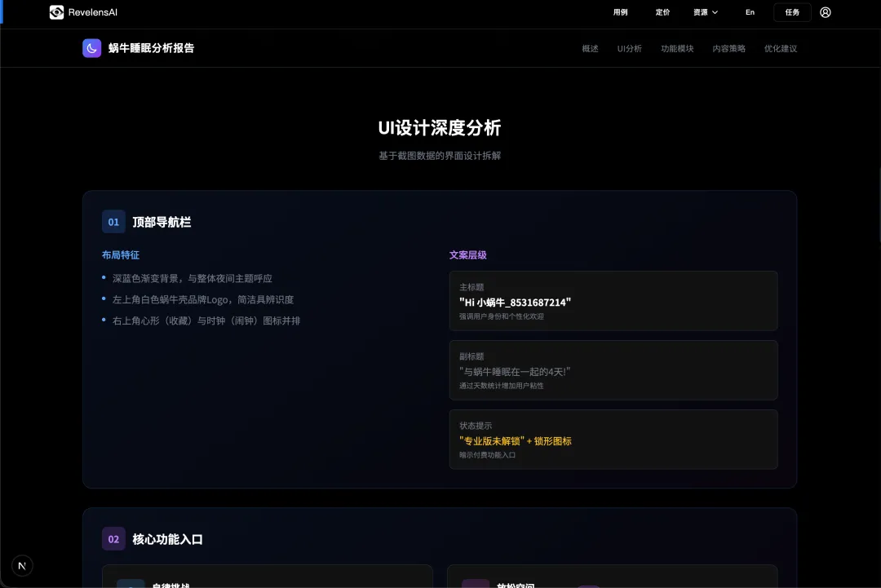Click the RevelensAI brand name text
881x588 pixels.
point(93,12)
